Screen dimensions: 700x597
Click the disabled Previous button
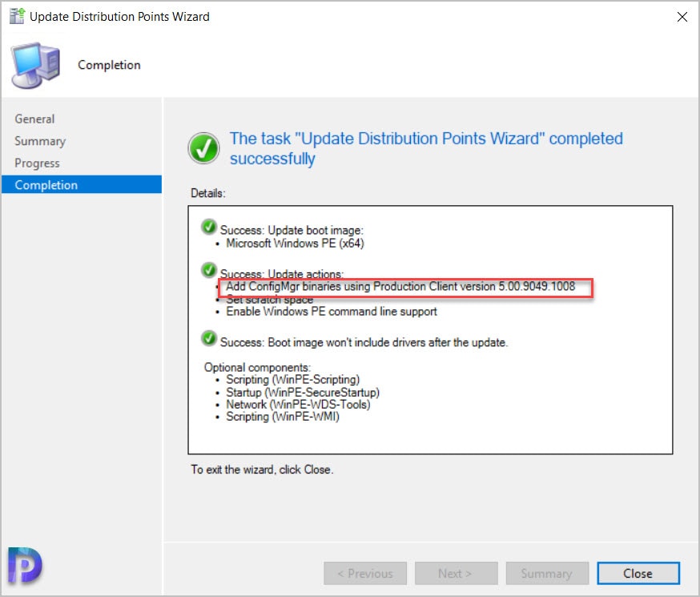pos(364,573)
